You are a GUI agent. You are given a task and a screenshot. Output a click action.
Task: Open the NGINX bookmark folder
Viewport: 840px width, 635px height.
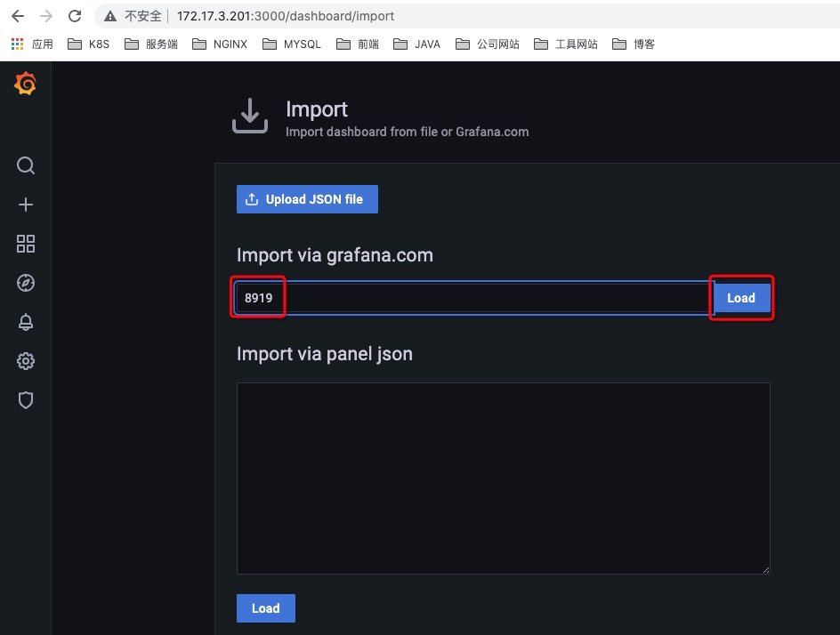220,44
